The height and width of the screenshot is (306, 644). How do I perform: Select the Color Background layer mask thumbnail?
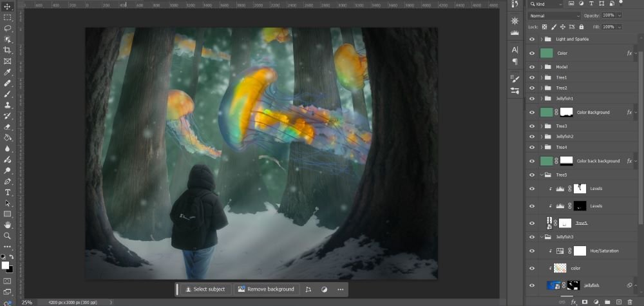tap(566, 112)
